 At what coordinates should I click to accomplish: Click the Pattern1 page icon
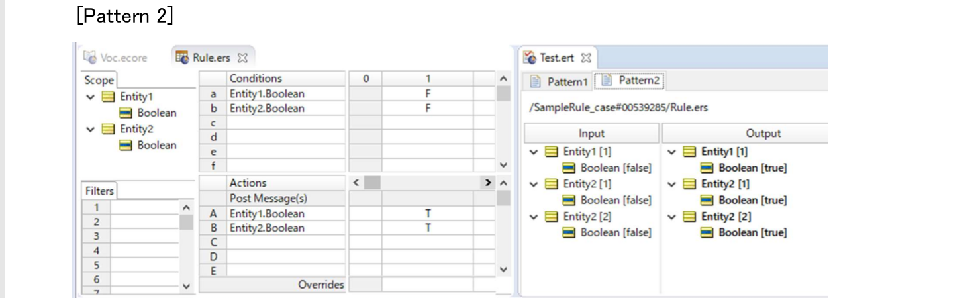(535, 81)
